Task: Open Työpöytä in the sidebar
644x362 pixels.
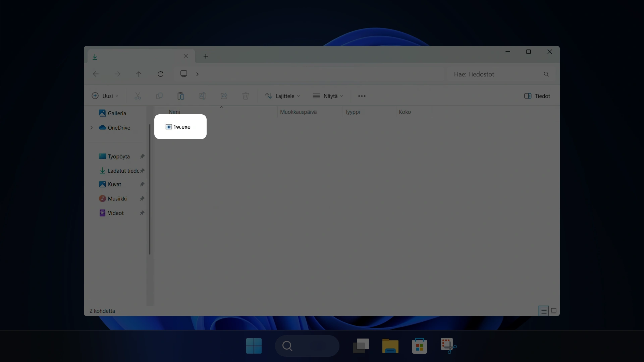Action: [115, 157]
